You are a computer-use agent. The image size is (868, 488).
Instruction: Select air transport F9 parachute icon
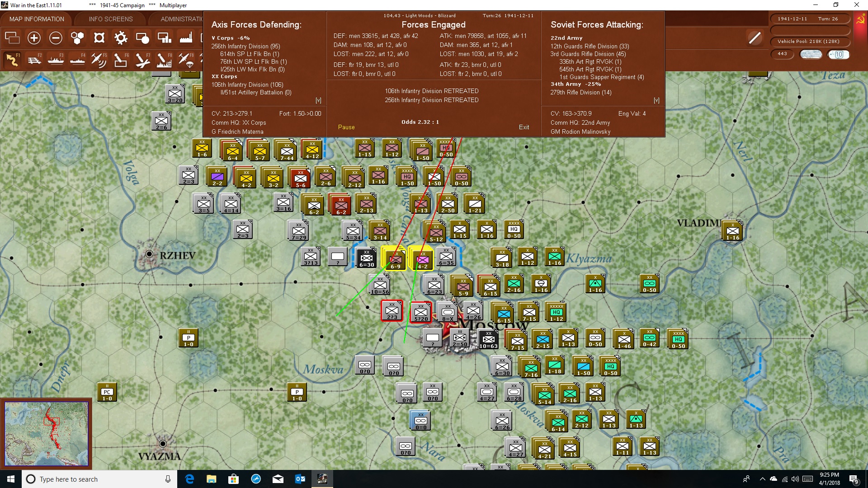[x=186, y=60]
